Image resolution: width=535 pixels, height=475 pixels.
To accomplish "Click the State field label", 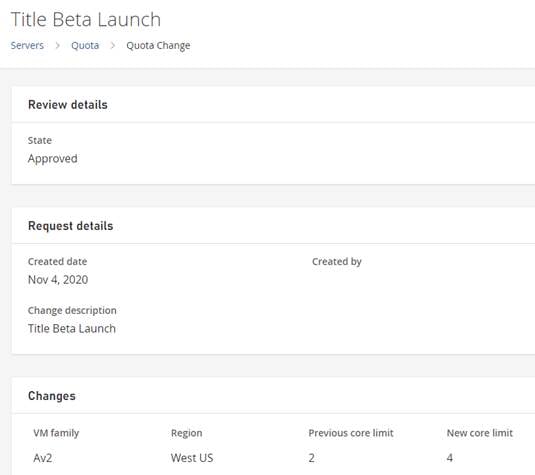I will click(40, 140).
